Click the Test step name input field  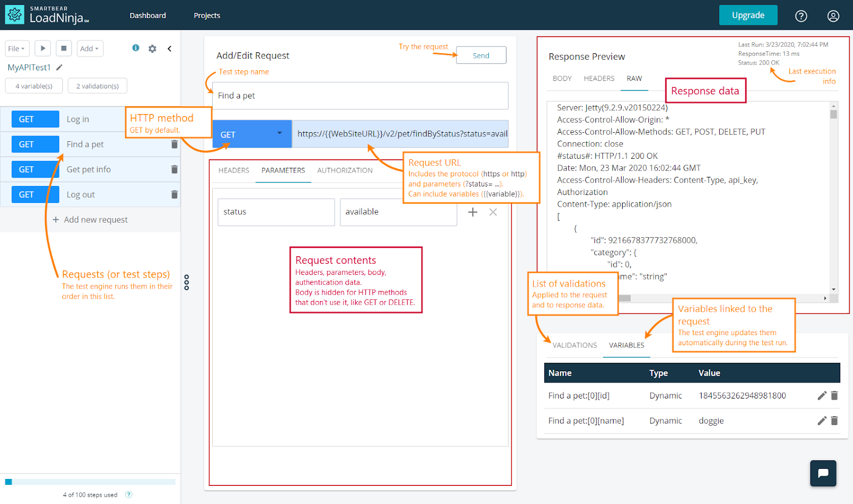360,96
